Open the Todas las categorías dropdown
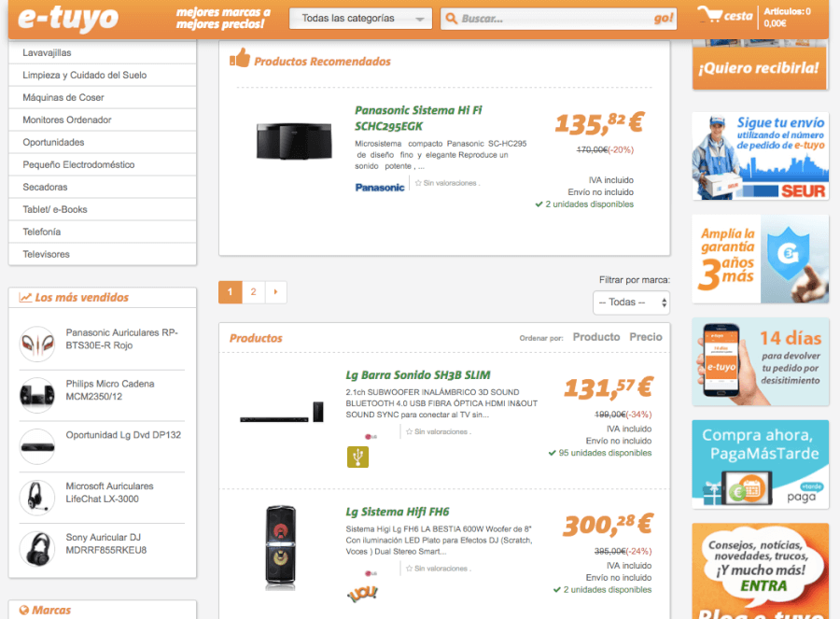This screenshot has width=840, height=619. (x=360, y=17)
